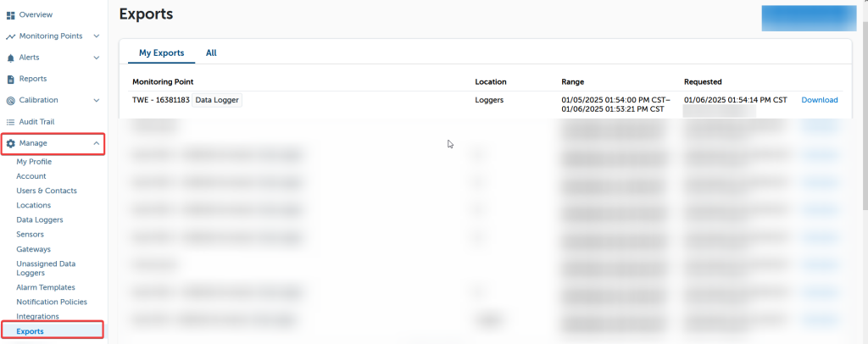Collapse the Manage section chevron
The width and height of the screenshot is (868, 344).
[x=97, y=143]
